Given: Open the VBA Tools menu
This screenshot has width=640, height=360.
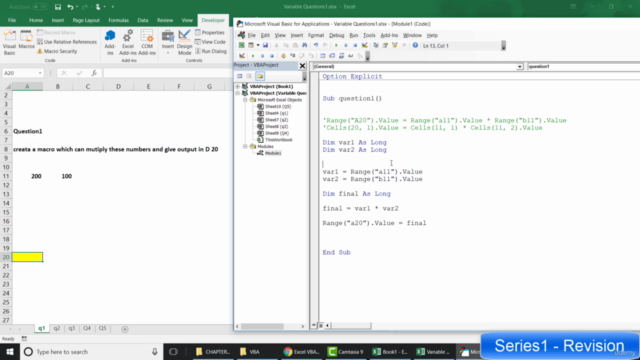Looking at the screenshot, I should 369,35.
